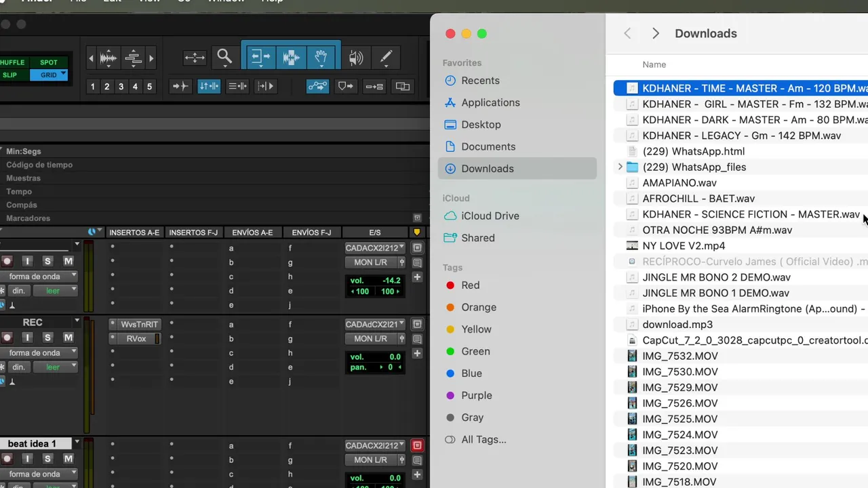This screenshot has width=868, height=488.
Task: Select the Grabber hand tool
Action: point(322,58)
